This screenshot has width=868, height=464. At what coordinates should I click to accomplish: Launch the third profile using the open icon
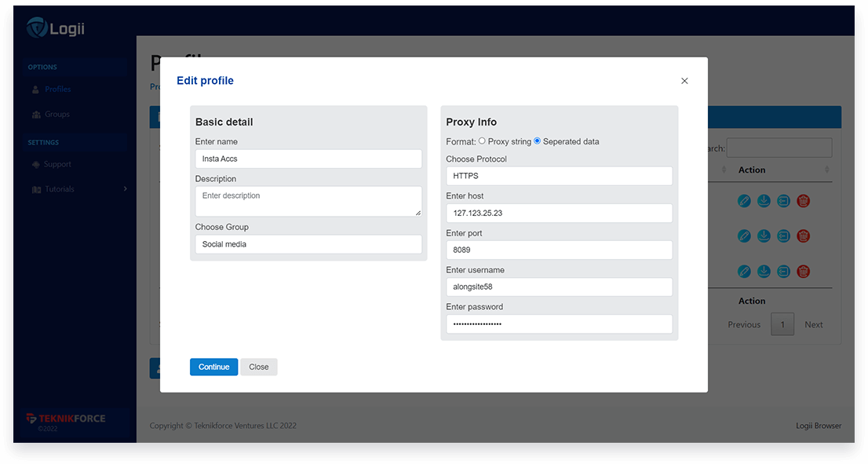tap(783, 271)
